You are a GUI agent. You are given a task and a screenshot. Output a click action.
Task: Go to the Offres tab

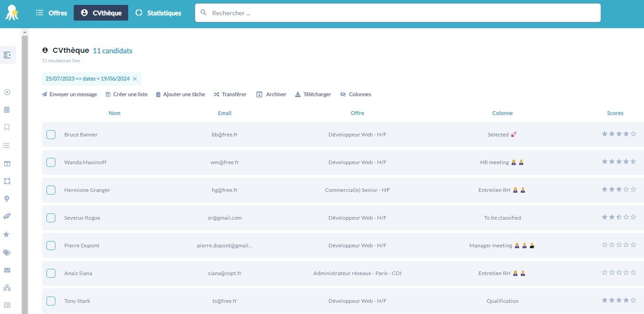coord(51,13)
